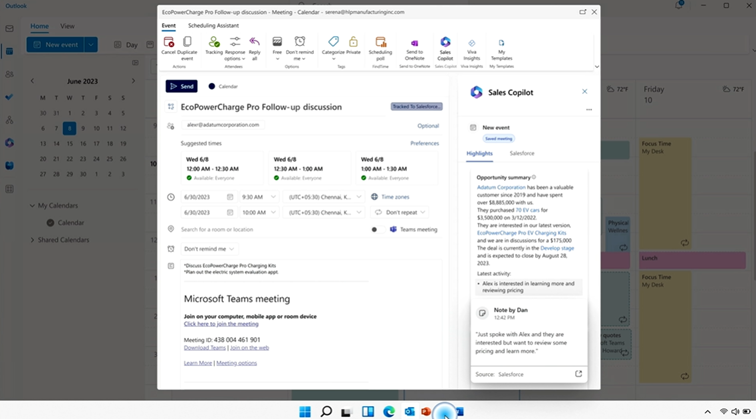The width and height of the screenshot is (756, 419).
Task: Toggle the Teams meeting switch
Action: click(x=377, y=230)
